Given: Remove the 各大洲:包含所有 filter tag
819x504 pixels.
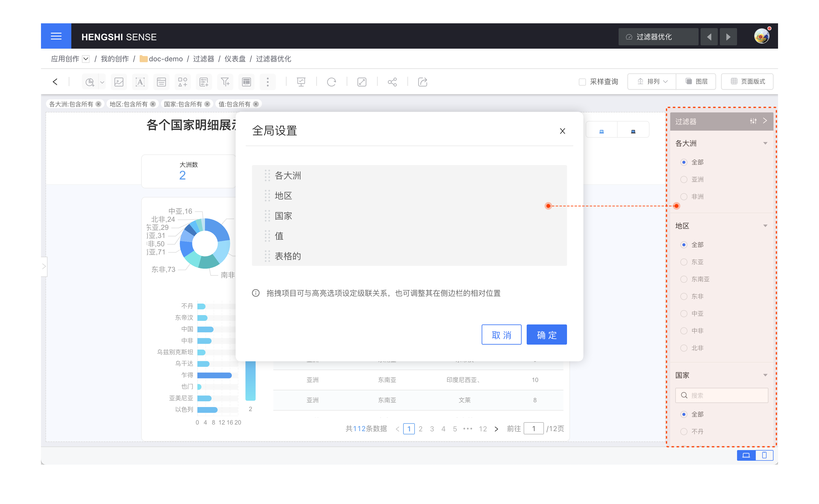Looking at the screenshot, I should tap(98, 104).
